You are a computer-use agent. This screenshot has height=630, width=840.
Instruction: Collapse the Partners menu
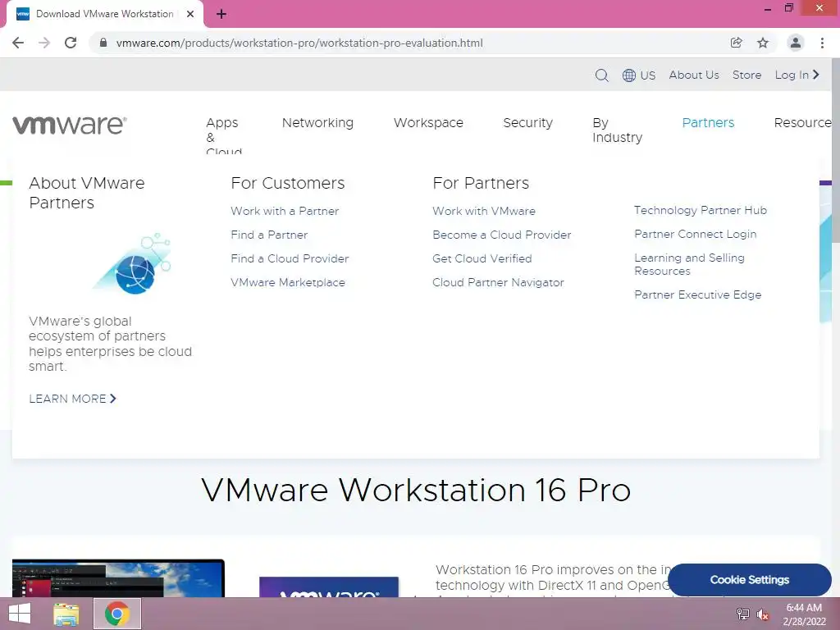(x=708, y=123)
